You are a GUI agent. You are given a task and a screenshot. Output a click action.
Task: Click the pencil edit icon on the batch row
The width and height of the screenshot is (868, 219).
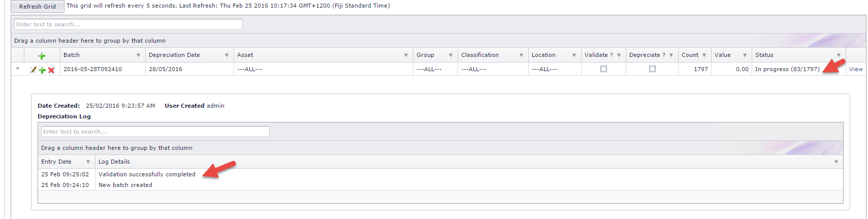[34, 70]
